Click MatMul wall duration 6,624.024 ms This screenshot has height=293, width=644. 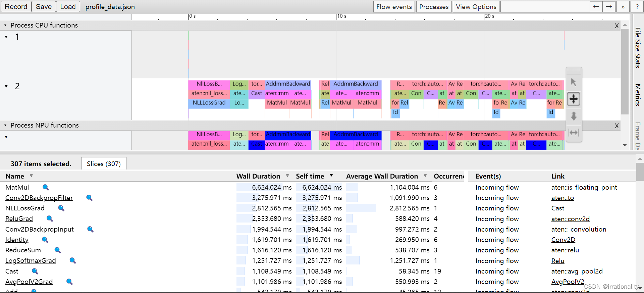[x=272, y=187]
